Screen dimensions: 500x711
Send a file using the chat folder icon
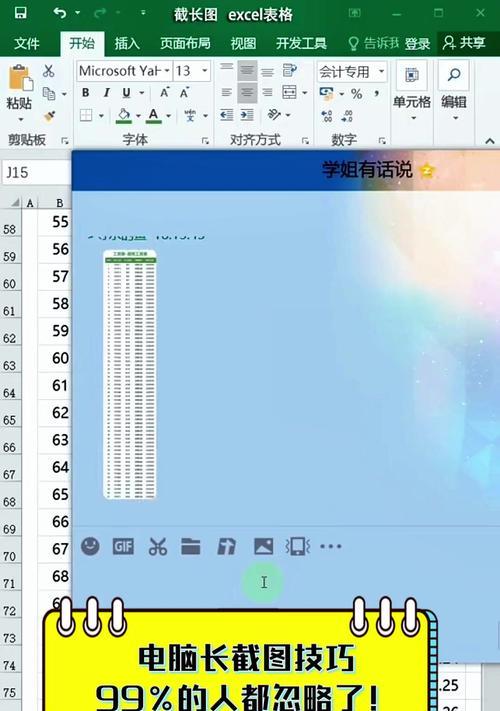[x=191, y=546]
